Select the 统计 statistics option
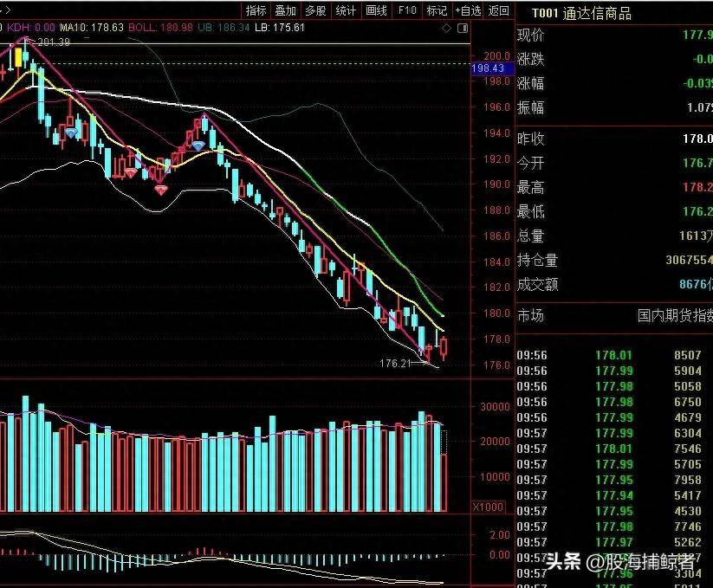713x588 pixels. [346, 10]
